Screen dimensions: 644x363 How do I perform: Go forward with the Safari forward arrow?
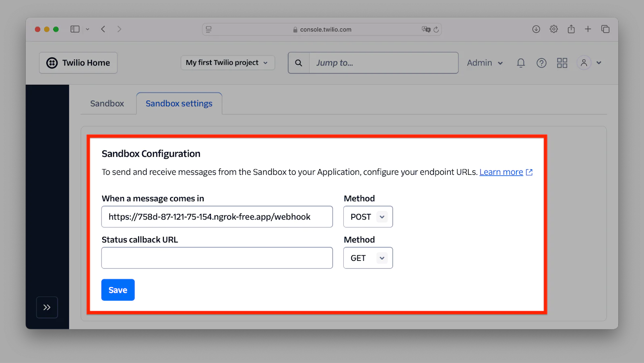pyautogui.click(x=119, y=29)
